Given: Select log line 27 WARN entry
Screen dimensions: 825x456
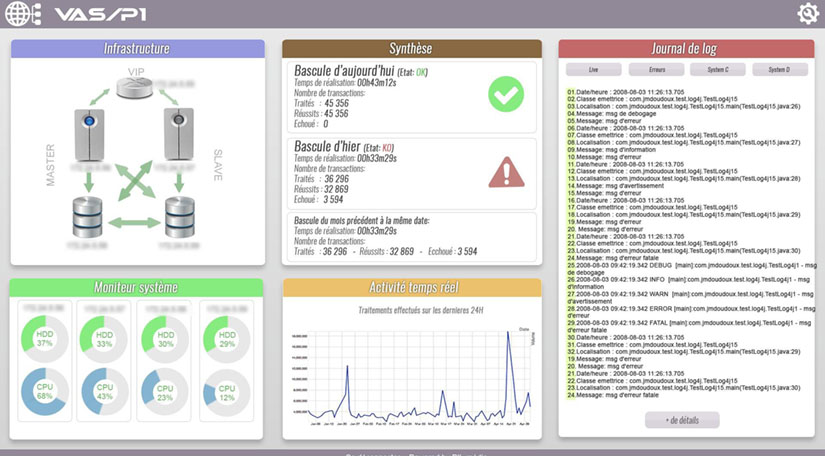Looking at the screenshot, I should [x=691, y=298].
